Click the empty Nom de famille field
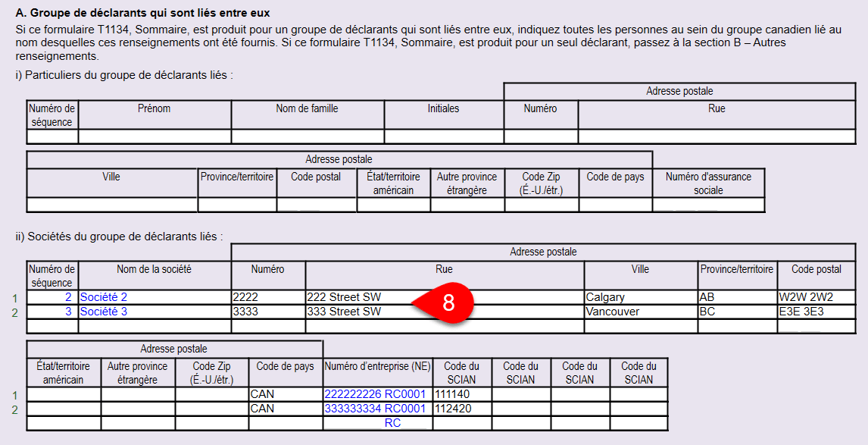The height and width of the screenshot is (445, 868). (308, 136)
